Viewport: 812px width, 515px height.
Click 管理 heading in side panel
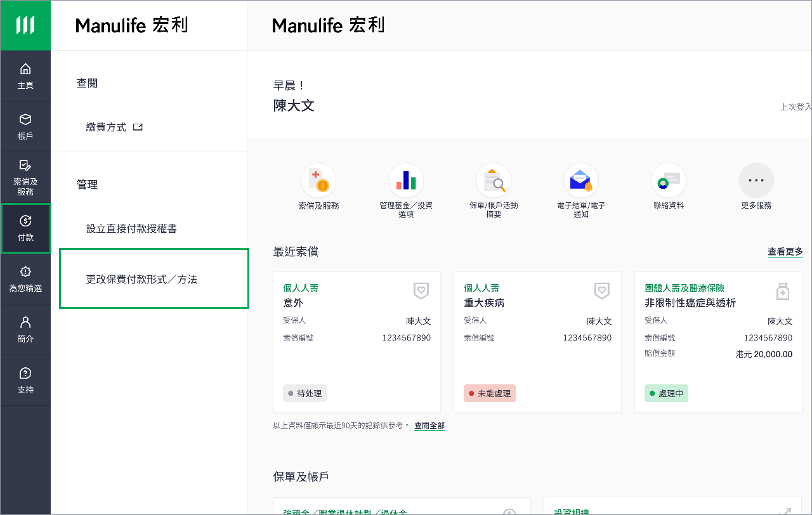(x=87, y=185)
